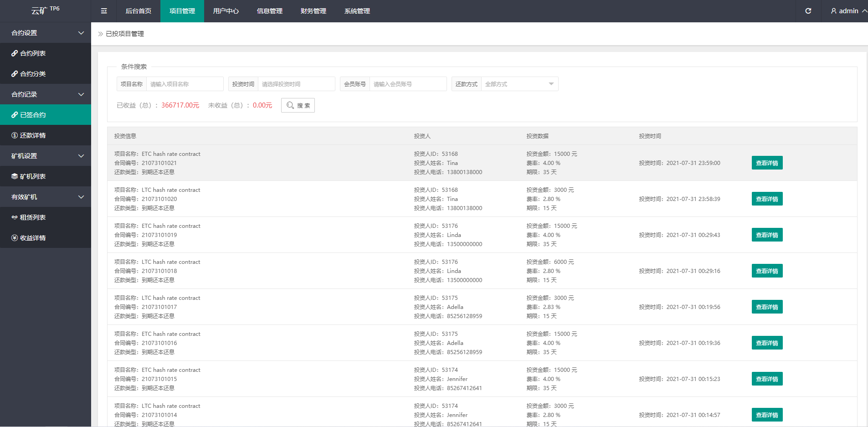Click the link icon beside 已签合约
The width and height of the screenshot is (868, 427).
(15, 115)
